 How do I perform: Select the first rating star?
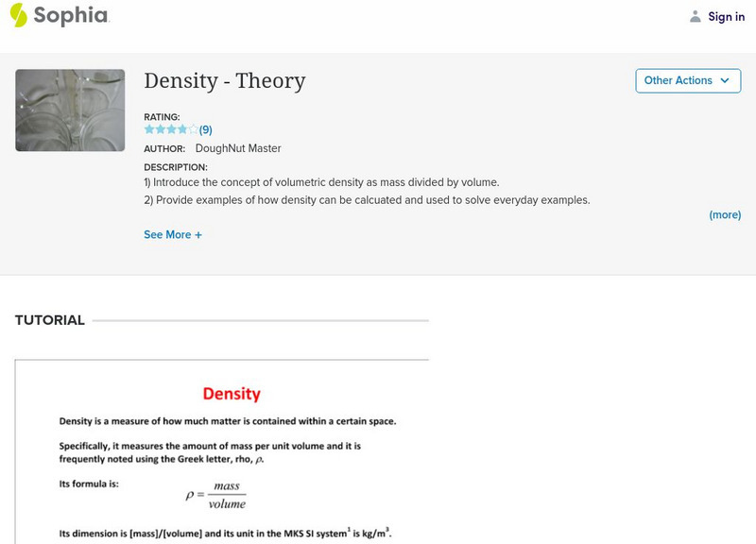[148, 129]
